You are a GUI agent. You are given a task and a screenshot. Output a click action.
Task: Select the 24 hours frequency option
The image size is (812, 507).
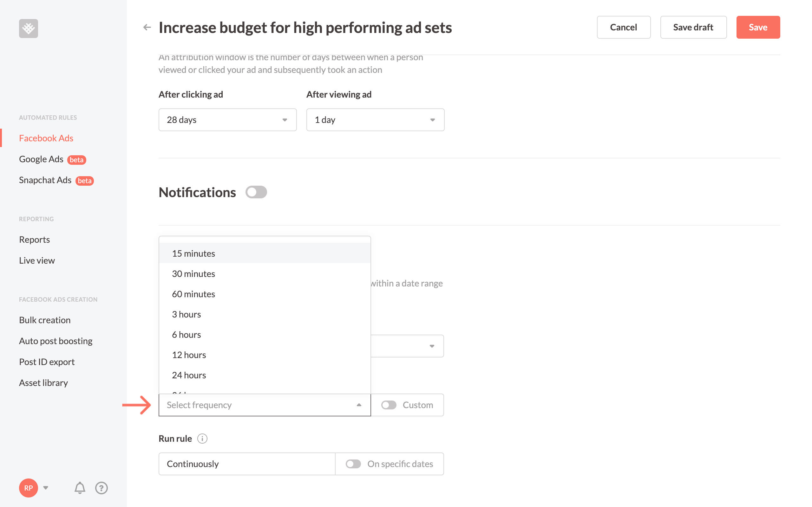pyautogui.click(x=189, y=375)
